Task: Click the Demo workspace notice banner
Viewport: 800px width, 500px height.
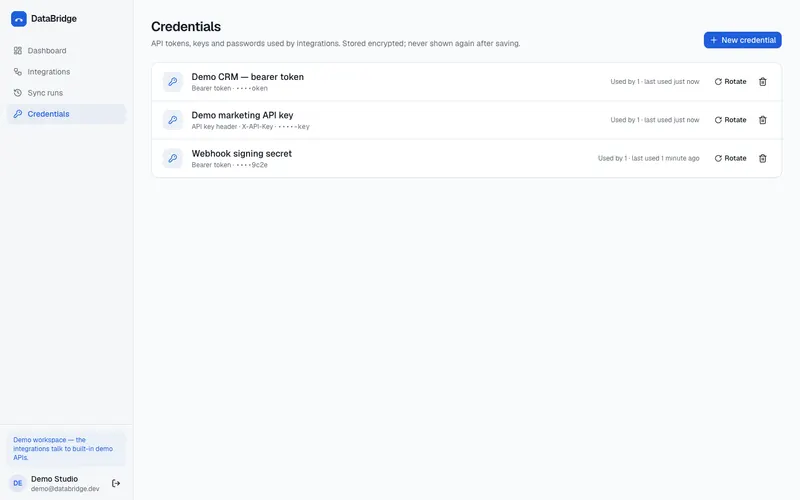Action: [66, 448]
